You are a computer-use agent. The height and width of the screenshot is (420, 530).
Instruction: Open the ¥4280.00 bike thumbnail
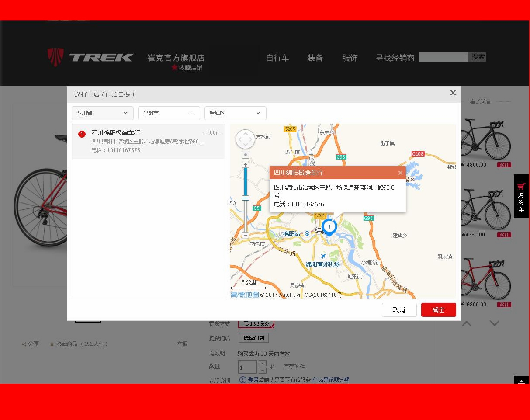[x=485, y=209]
